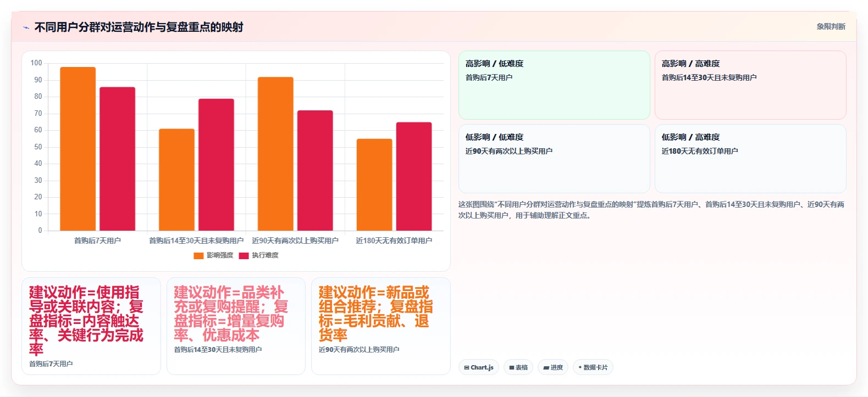Click the y-axis value 50
This screenshot has height=397, width=868.
coord(38,147)
